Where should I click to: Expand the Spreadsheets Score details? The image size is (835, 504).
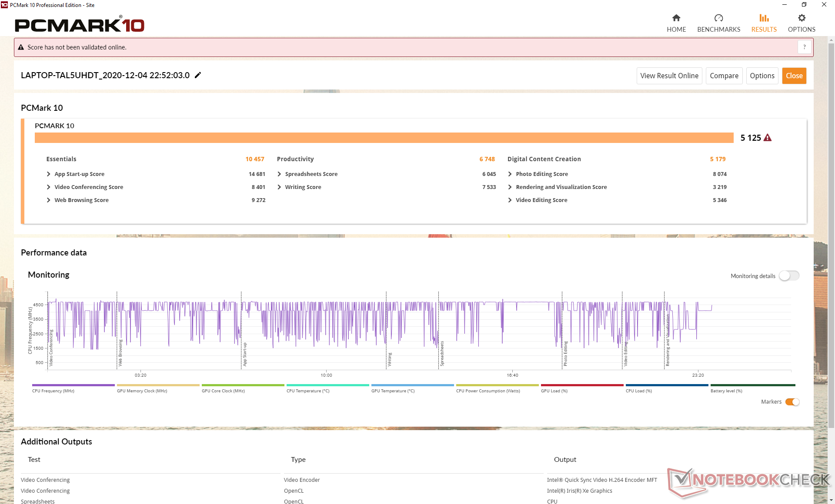[279, 174]
